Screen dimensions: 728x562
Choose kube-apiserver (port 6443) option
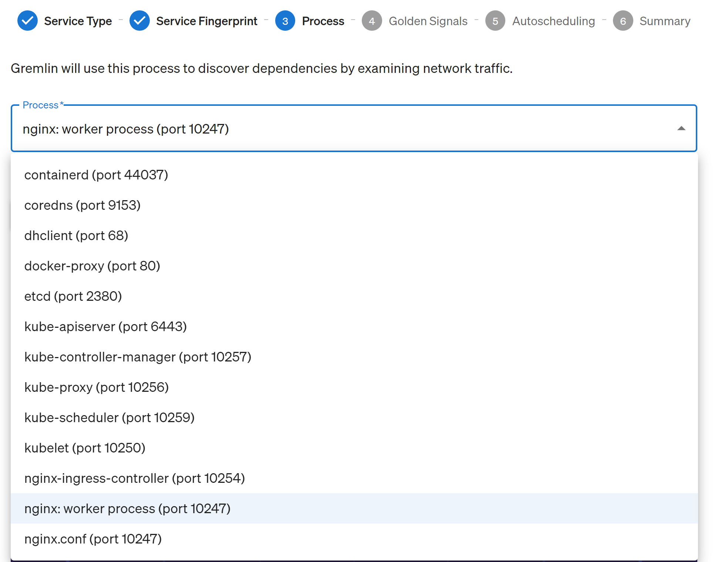coord(354,326)
